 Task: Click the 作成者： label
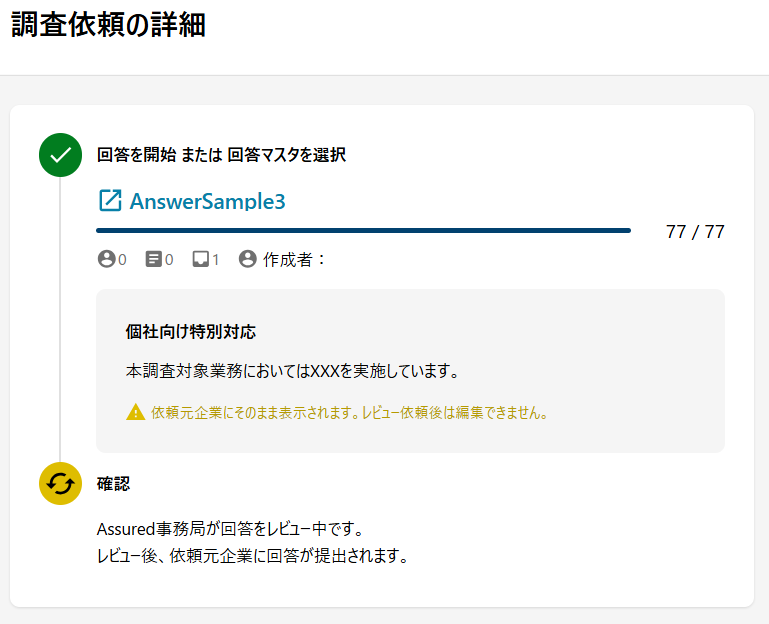(x=294, y=259)
